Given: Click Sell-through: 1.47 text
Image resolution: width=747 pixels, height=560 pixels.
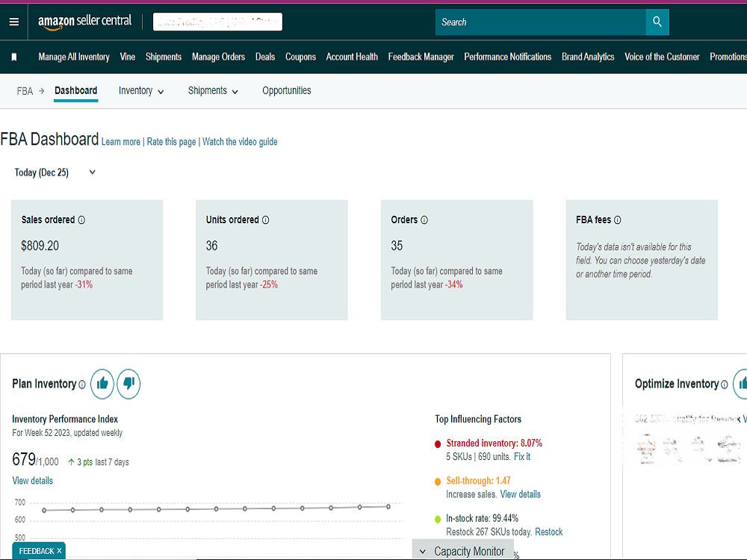Looking at the screenshot, I should 478,481.
